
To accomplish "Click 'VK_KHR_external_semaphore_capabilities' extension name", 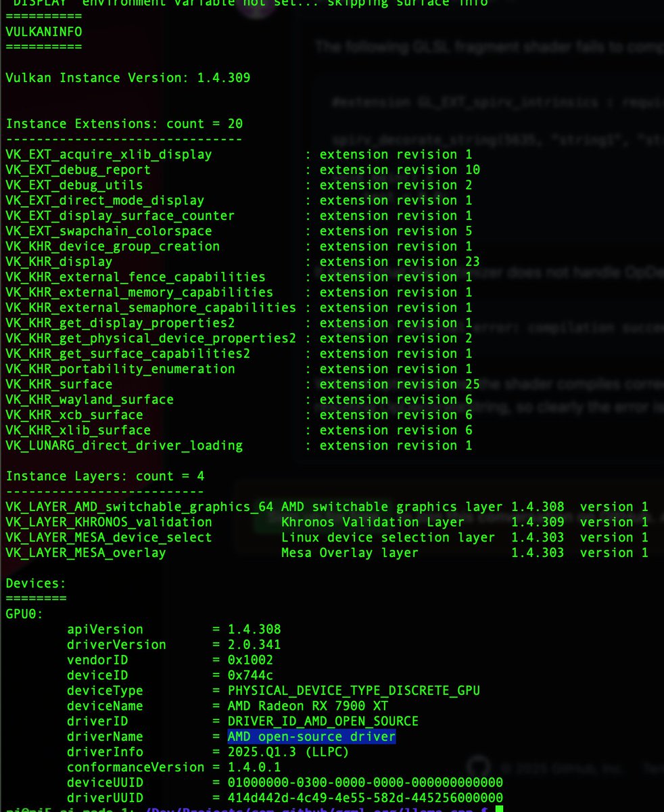I will coord(151,308).
